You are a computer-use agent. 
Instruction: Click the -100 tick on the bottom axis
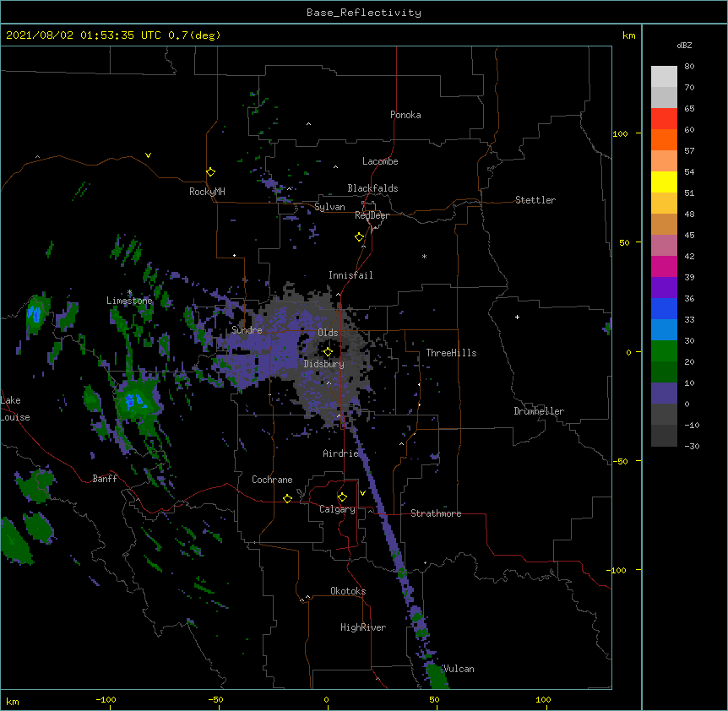(106, 699)
